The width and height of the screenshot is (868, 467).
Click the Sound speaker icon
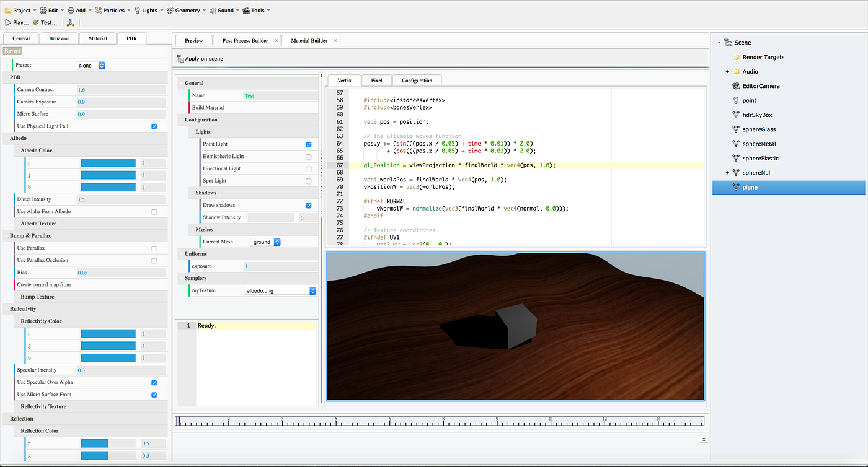click(x=211, y=10)
